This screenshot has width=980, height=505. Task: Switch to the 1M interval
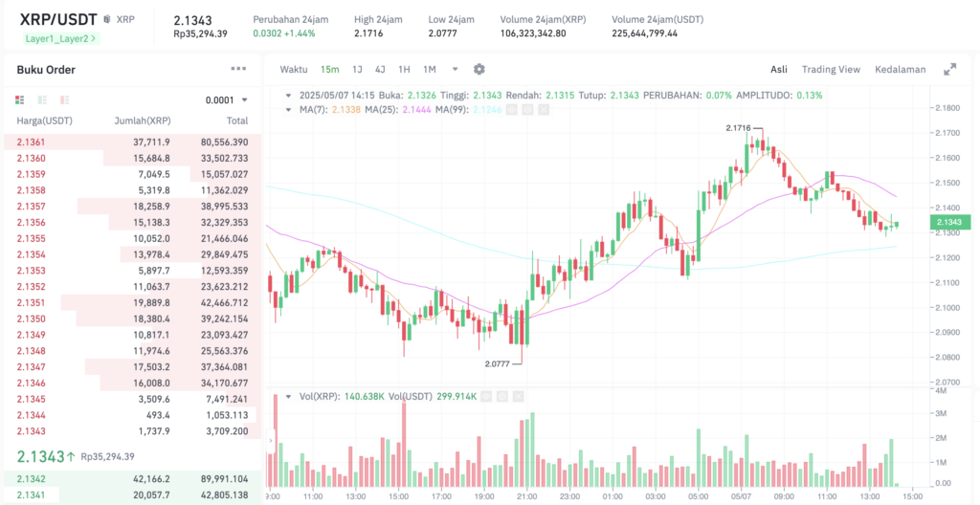(x=430, y=70)
